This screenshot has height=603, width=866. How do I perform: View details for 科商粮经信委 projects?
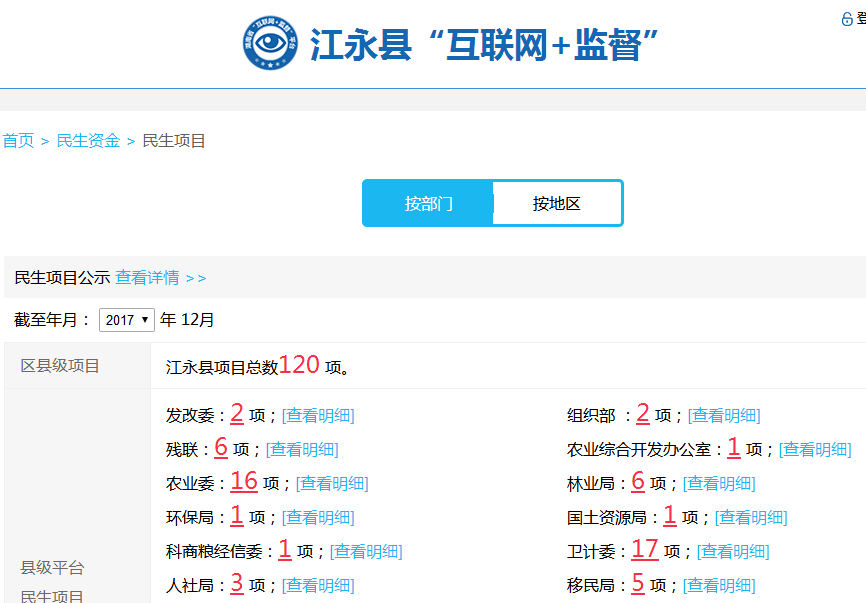[366, 552]
